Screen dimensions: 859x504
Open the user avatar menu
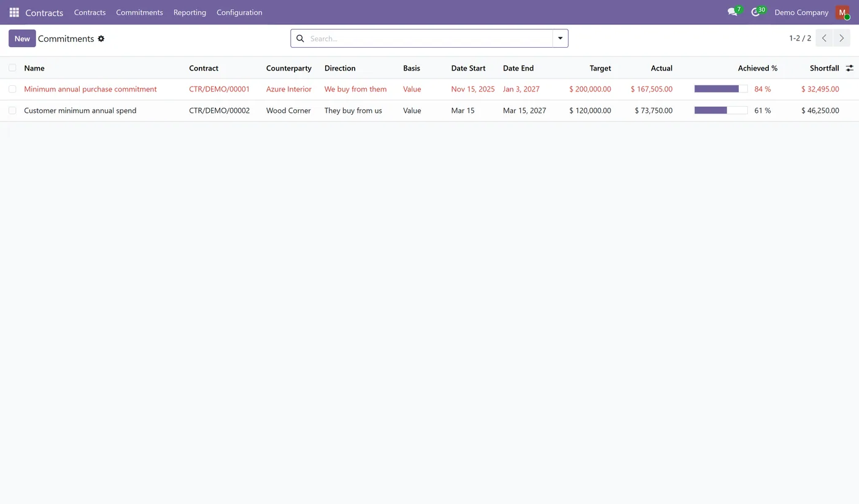(x=842, y=12)
